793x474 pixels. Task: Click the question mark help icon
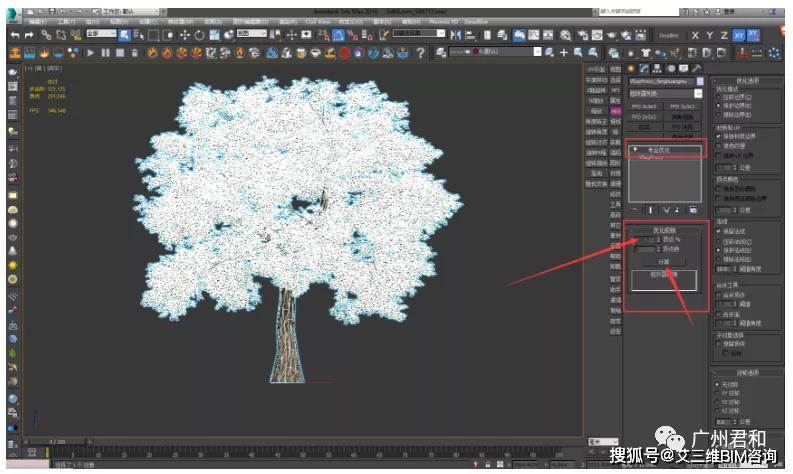click(x=421, y=53)
